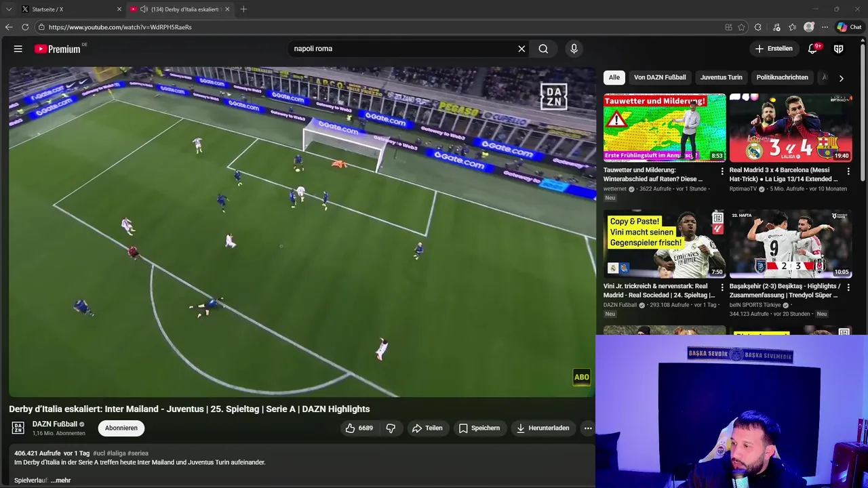Start voice search with microphone icon
Screen dimensions: 868x488
[x=574, y=49]
